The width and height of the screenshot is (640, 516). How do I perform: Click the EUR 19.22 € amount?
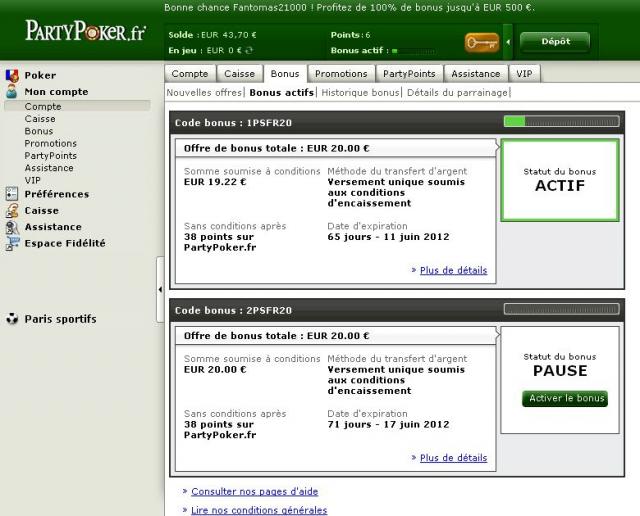pyautogui.click(x=215, y=182)
